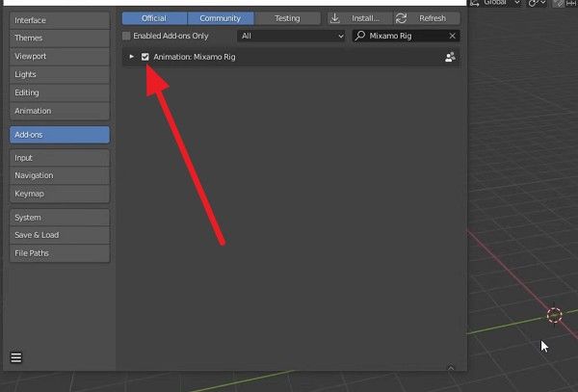Open the File Paths section
Screen dimensions: 578x392
coord(60,253)
